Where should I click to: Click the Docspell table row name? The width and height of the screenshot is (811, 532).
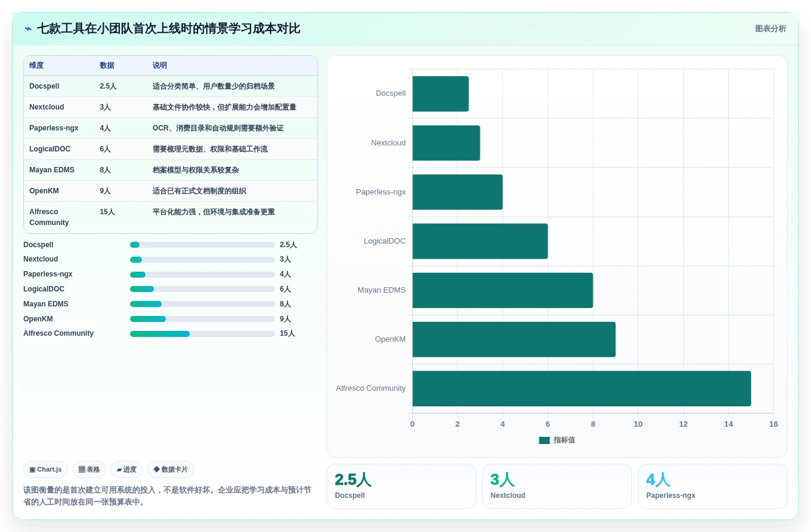coord(44,86)
